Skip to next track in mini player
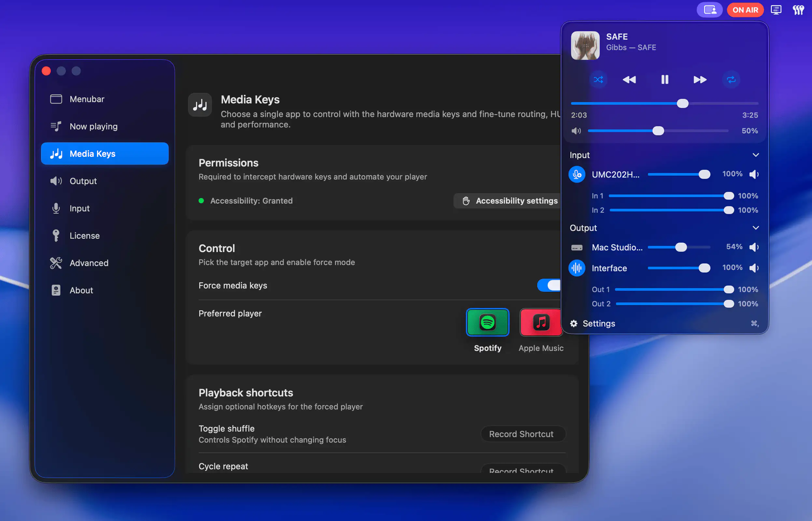Image resolution: width=812 pixels, height=521 pixels. tap(700, 80)
